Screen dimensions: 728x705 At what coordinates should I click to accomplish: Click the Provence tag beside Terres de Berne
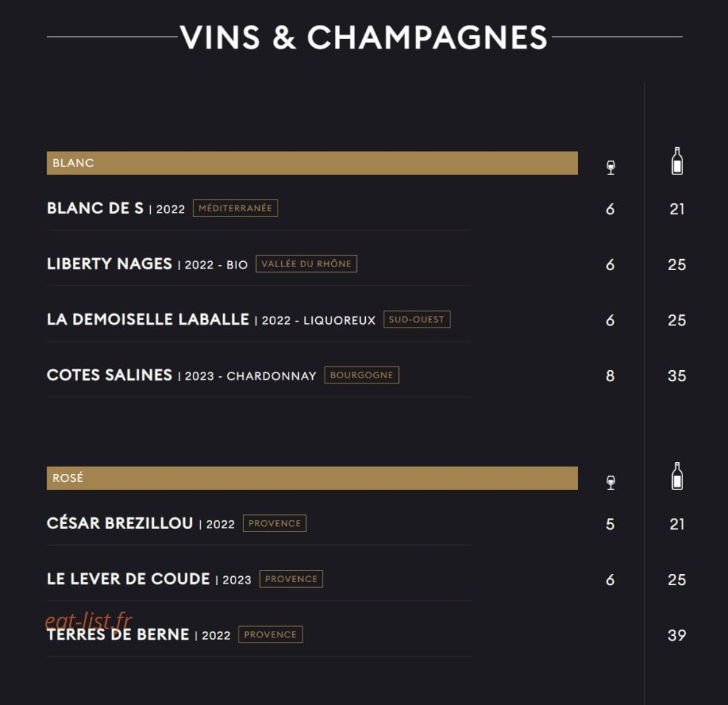point(270,634)
